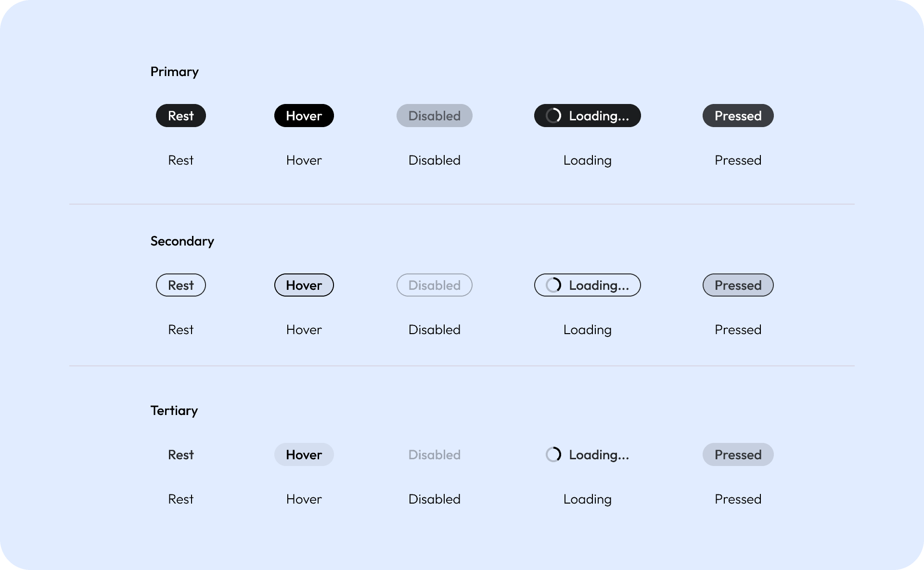Click the Tertiary Loading spinner icon

553,454
